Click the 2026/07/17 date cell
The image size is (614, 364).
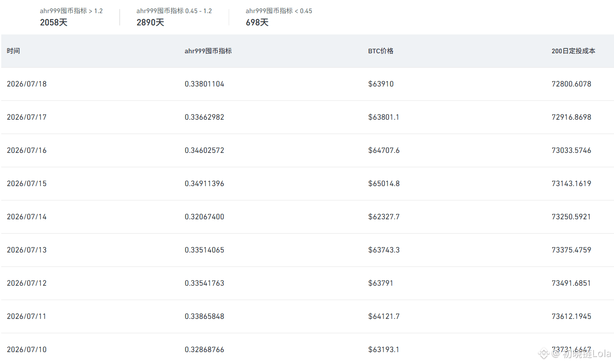click(27, 117)
